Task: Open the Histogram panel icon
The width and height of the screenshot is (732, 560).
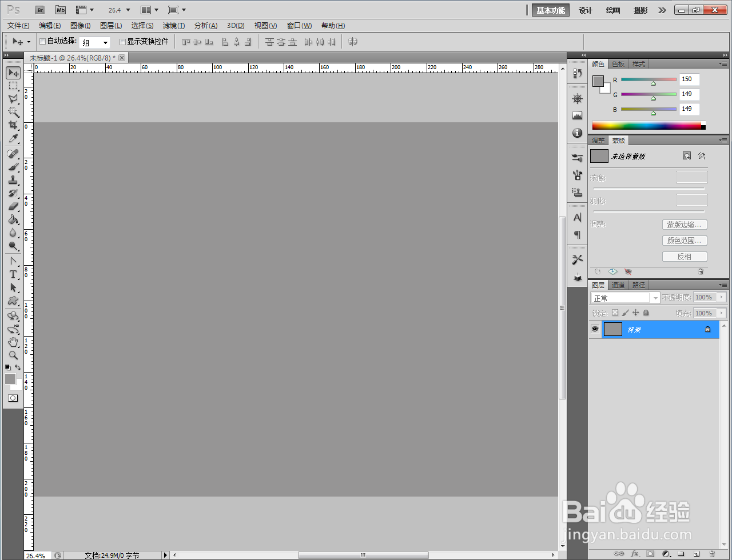Action: pyautogui.click(x=577, y=116)
